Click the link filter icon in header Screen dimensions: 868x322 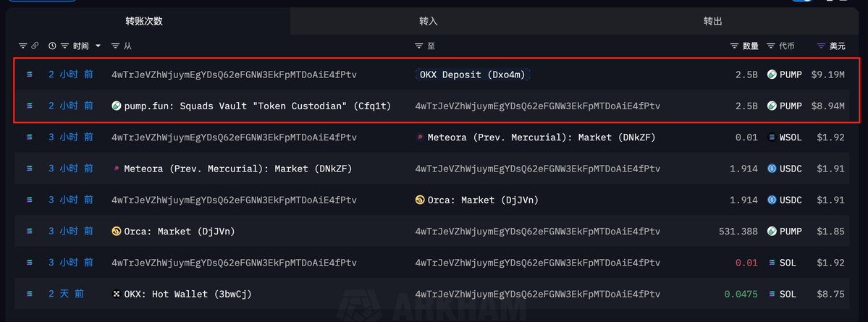(x=35, y=46)
